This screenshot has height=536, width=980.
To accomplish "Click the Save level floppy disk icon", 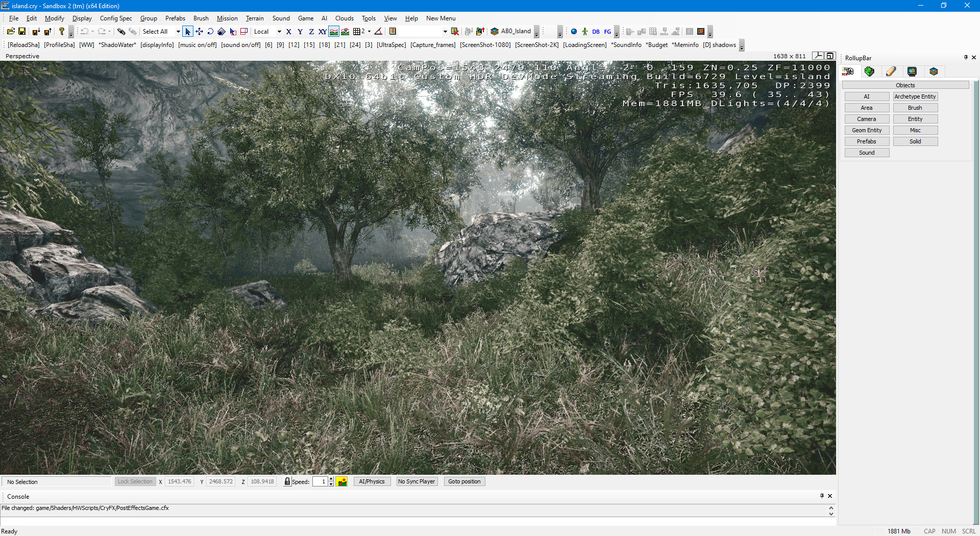I will pyautogui.click(x=22, y=32).
